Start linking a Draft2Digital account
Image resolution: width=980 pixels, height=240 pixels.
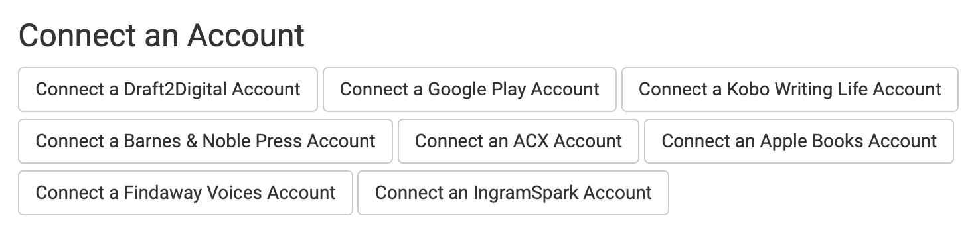[x=168, y=89]
